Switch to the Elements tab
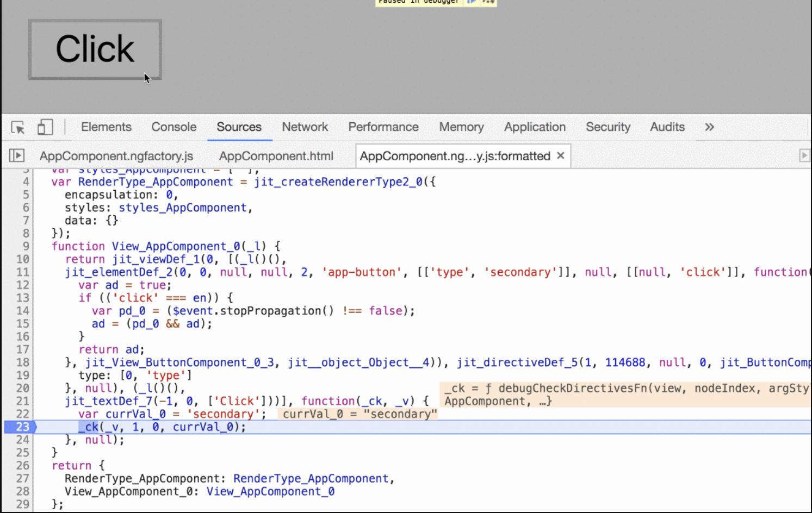 pos(106,127)
